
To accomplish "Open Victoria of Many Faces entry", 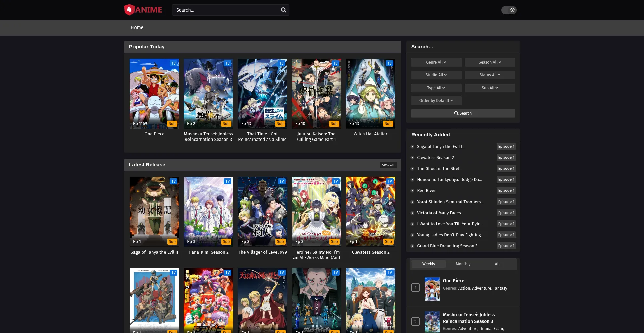I will pyautogui.click(x=439, y=213).
